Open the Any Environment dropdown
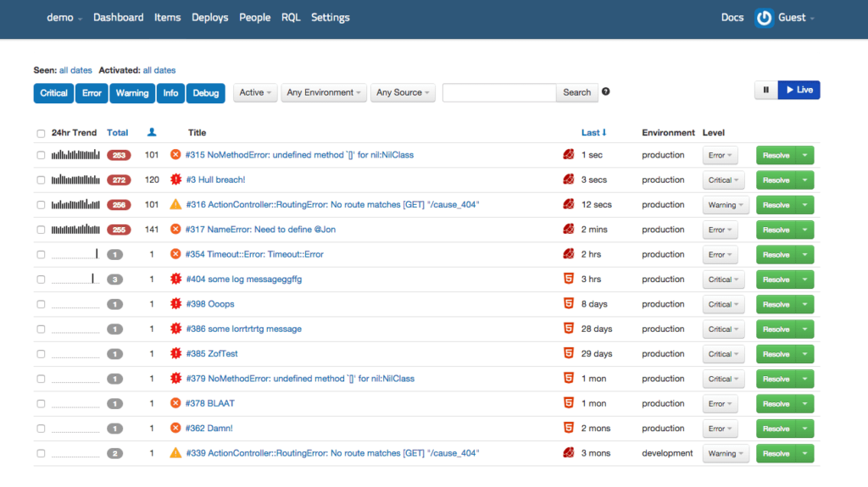This screenshot has height=487, width=868. [324, 92]
